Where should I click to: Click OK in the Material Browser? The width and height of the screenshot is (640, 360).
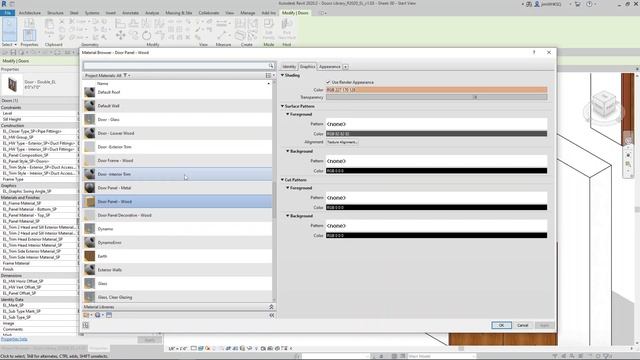coord(501,325)
